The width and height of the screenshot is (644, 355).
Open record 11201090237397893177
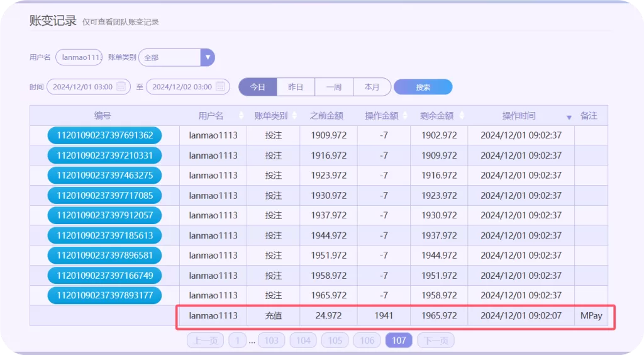coord(105,295)
